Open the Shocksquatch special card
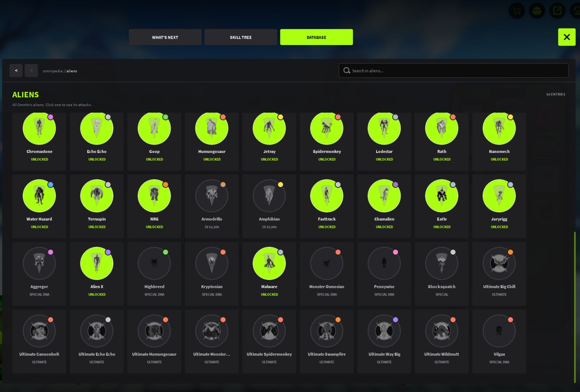 point(442,274)
